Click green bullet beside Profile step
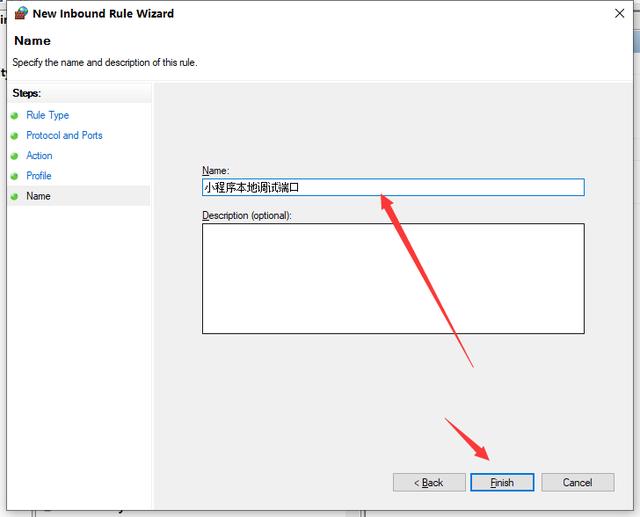Viewport: 640px width, 517px height. (x=14, y=176)
